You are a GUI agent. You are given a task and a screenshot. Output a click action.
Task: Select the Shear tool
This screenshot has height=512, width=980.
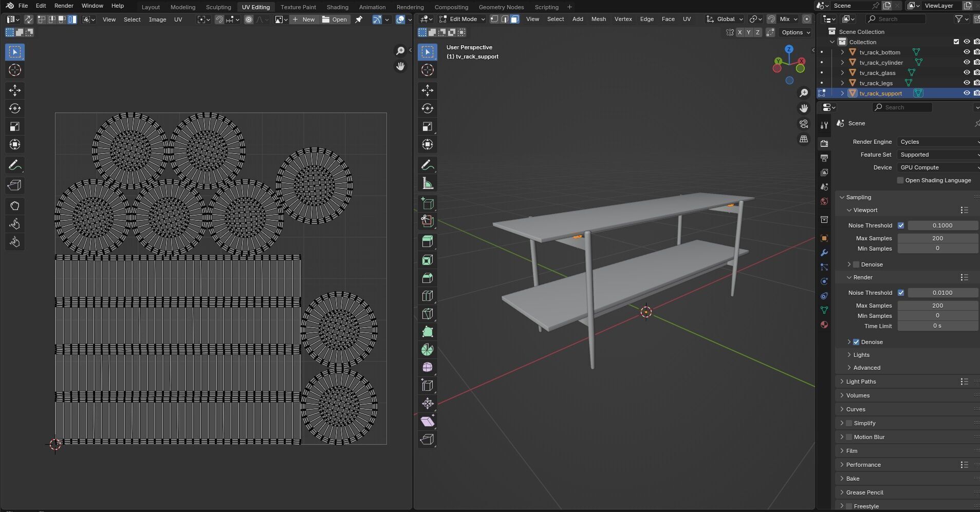428,422
